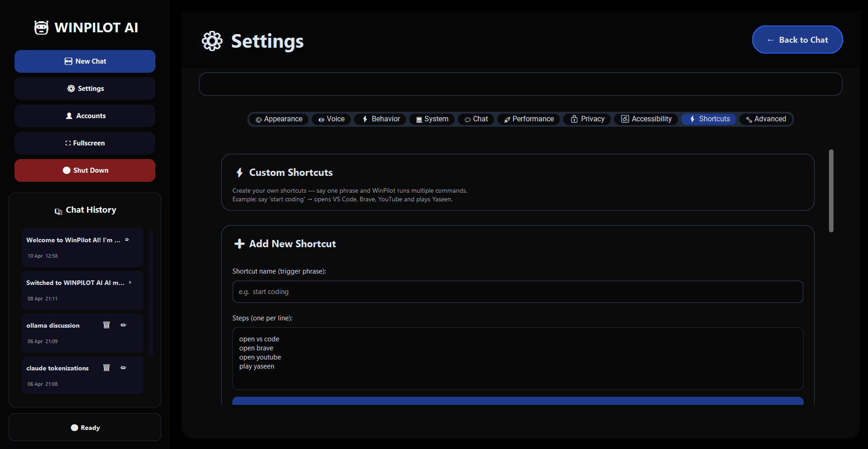Click the '08 Apr 21:11' timestamp
Viewport: 868px width, 449px height.
[x=43, y=299]
